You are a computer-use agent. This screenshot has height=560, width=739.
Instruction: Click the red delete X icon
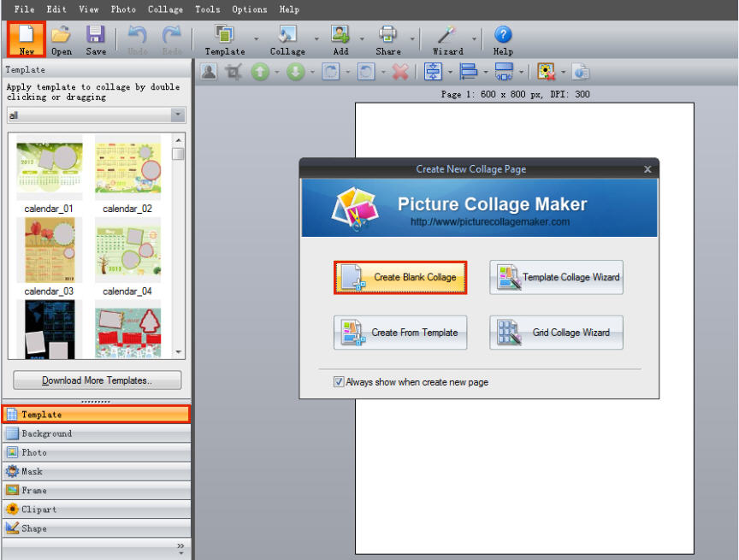coord(399,73)
